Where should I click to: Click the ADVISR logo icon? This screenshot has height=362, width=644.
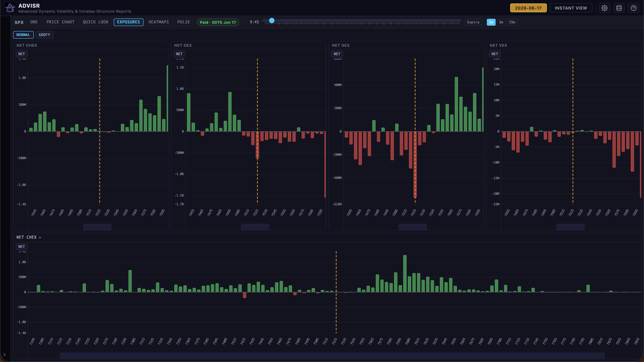pos(10,8)
